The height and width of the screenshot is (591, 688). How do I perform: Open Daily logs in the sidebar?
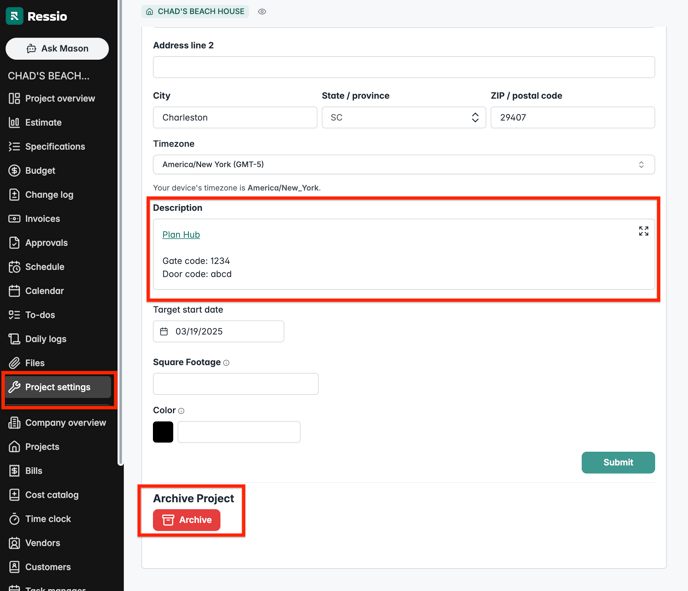click(x=45, y=339)
